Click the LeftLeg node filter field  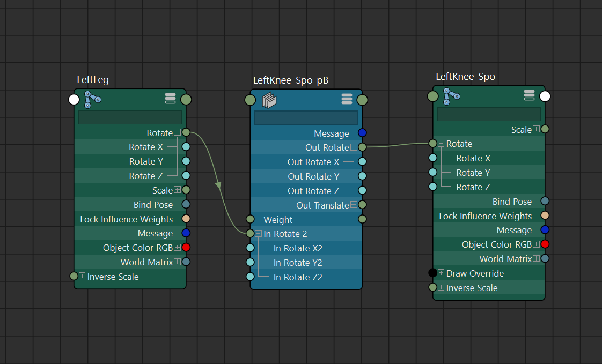(x=130, y=117)
